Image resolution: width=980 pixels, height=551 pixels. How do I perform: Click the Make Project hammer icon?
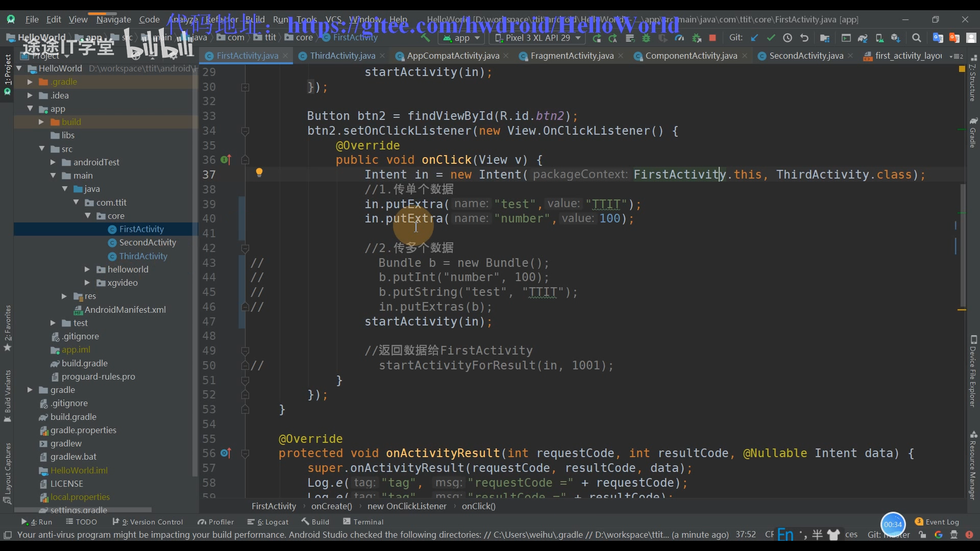point(425,38)
